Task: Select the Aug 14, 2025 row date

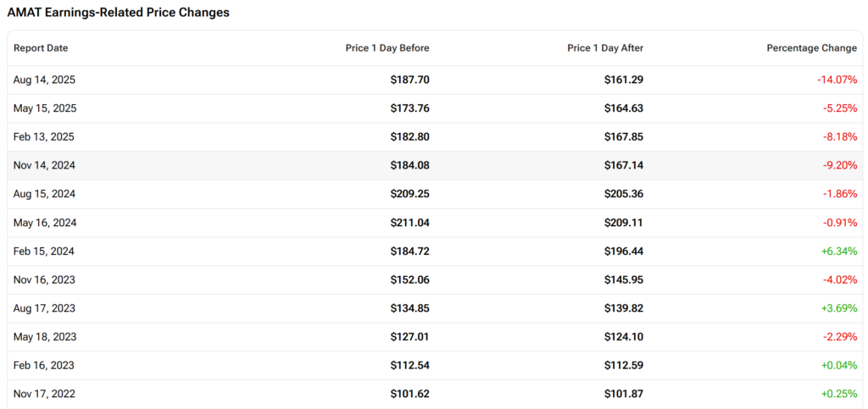Action: pos(44,80)
